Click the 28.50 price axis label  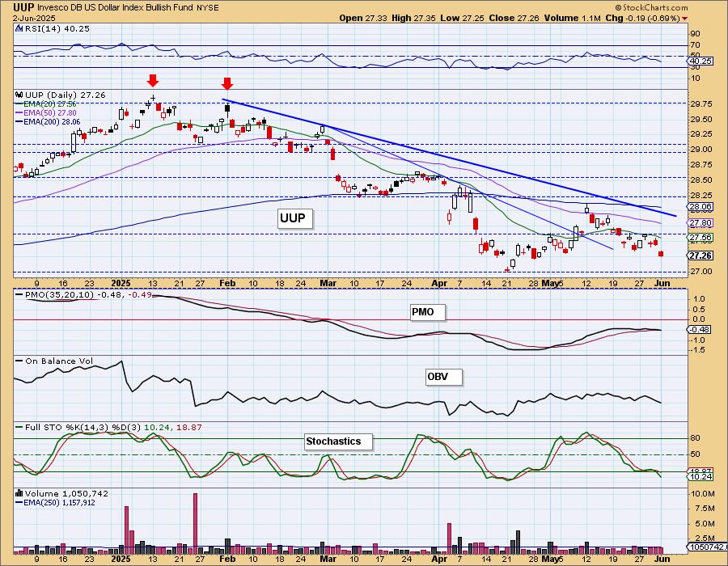pos(700,180)
